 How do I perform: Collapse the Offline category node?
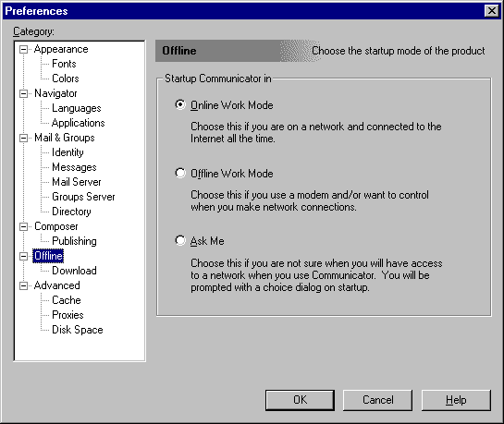[x=23, y=256]
